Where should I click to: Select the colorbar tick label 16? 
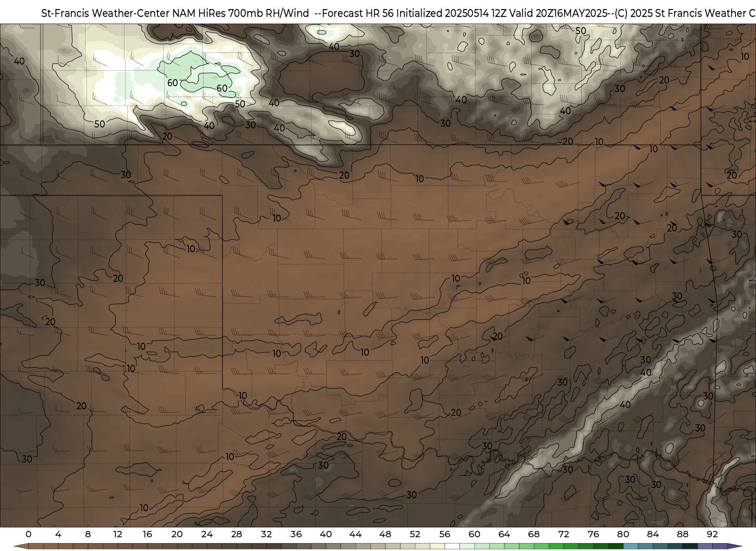tap(147, 534)
